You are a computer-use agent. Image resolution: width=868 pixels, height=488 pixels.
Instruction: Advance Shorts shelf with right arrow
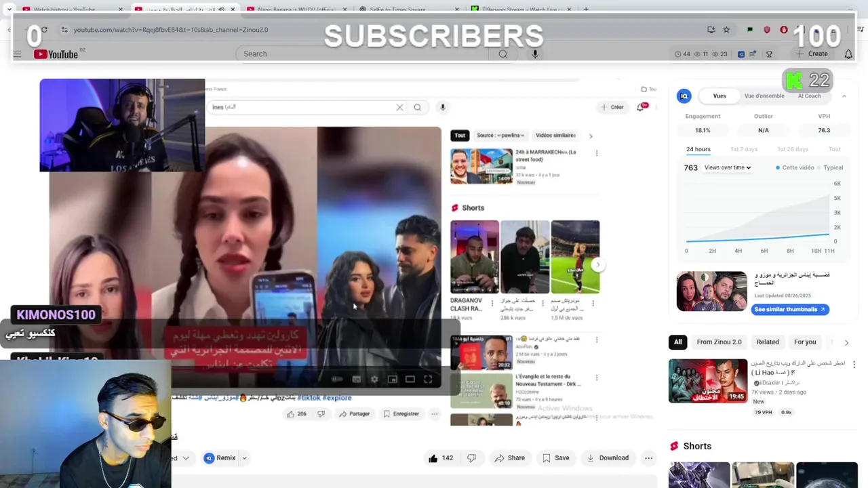(597, 265)
